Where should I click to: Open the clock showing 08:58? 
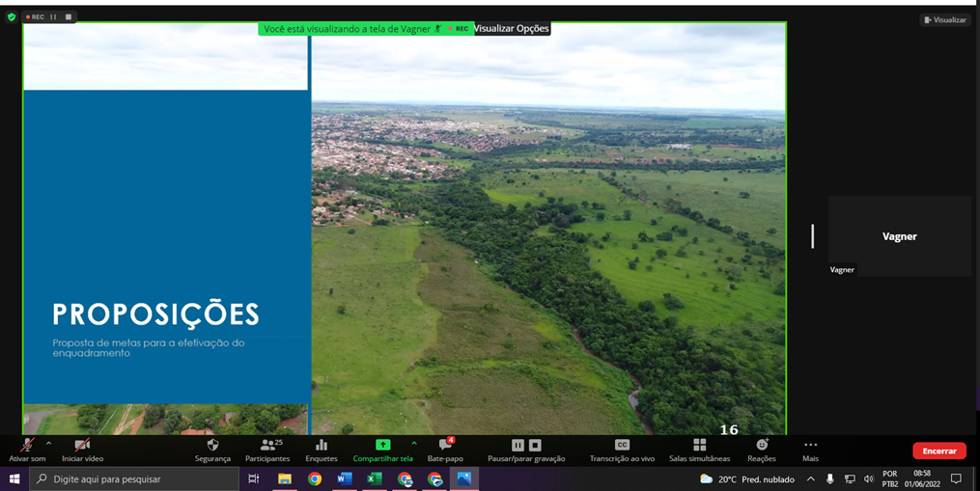922,479
